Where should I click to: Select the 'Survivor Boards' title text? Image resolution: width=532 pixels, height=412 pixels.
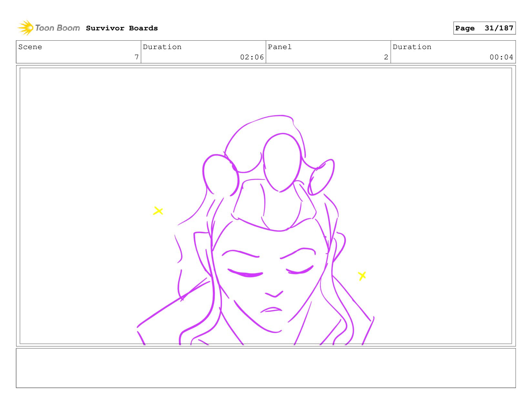(122, 28)
